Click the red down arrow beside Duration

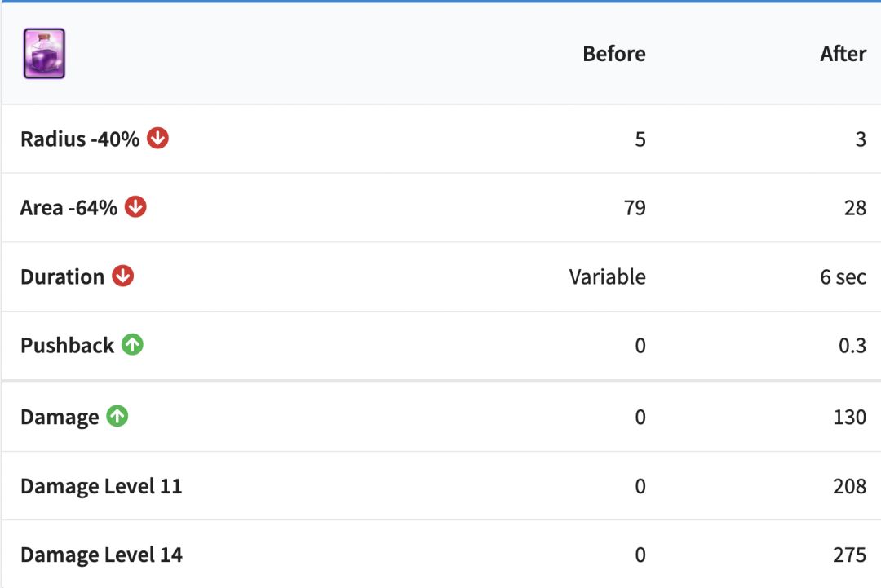pos(122,276)
